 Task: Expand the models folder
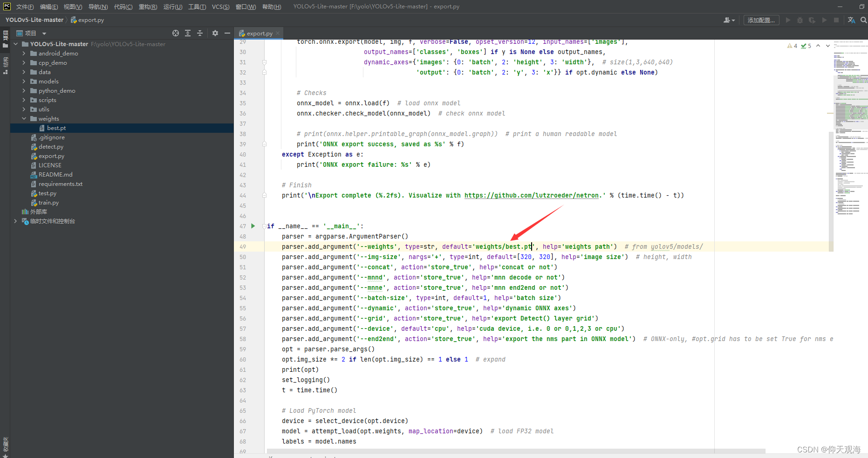click(x=24, y=82)
